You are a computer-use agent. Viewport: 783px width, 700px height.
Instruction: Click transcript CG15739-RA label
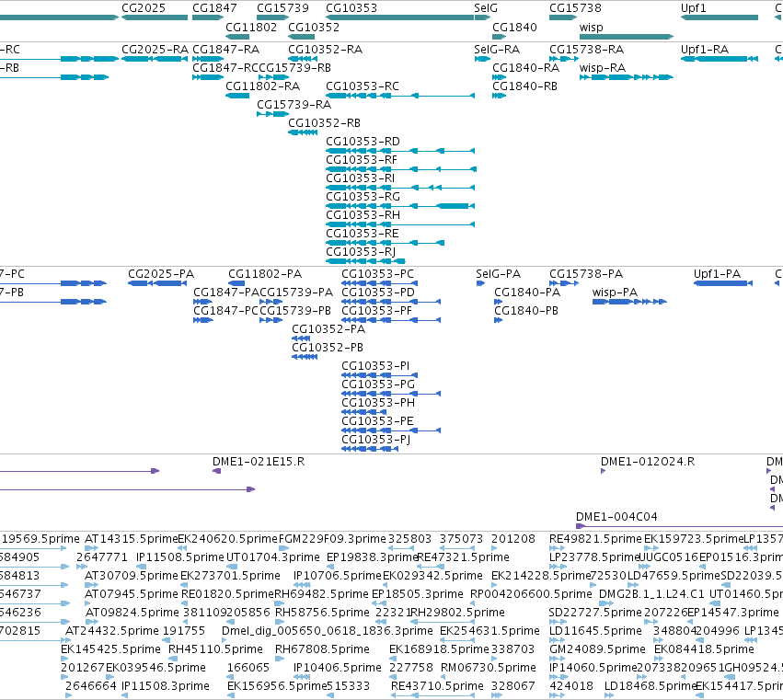(294, 104)
